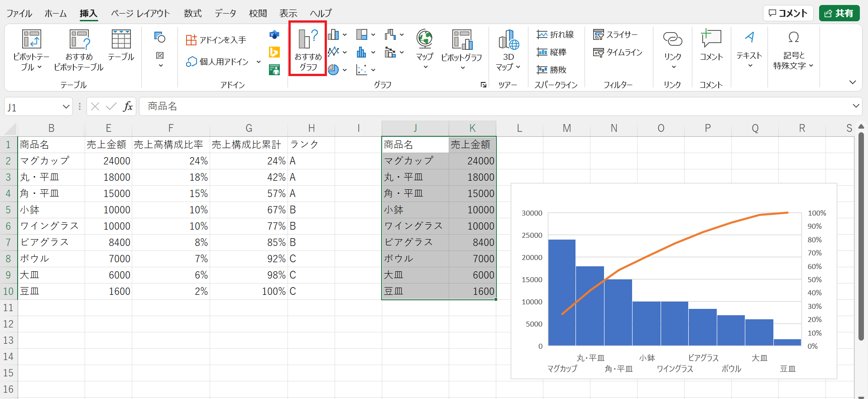This screenshot has width=868, height=399.
Task: Click the おすすめグラフ (Recommended Charts) icon
Action: (x=308, y=48)
